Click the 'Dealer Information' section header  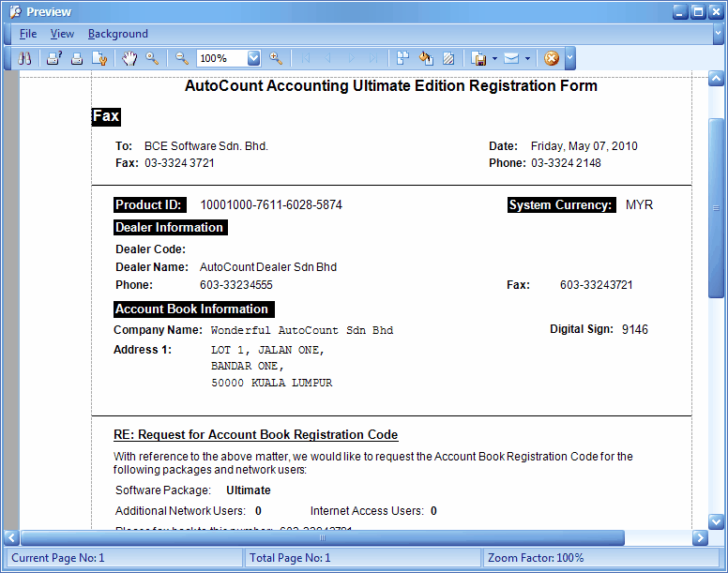pos(171,227)
